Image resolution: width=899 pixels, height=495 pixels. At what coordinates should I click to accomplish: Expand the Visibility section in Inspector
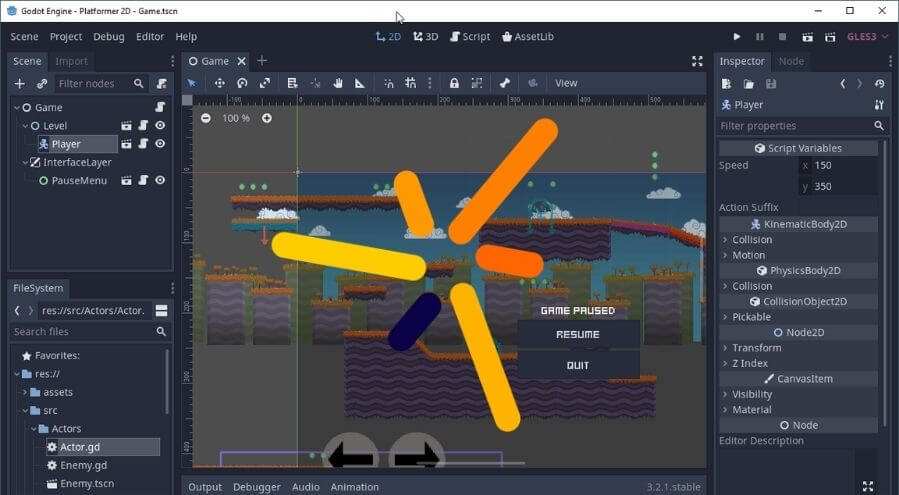(x=751, y=394)
